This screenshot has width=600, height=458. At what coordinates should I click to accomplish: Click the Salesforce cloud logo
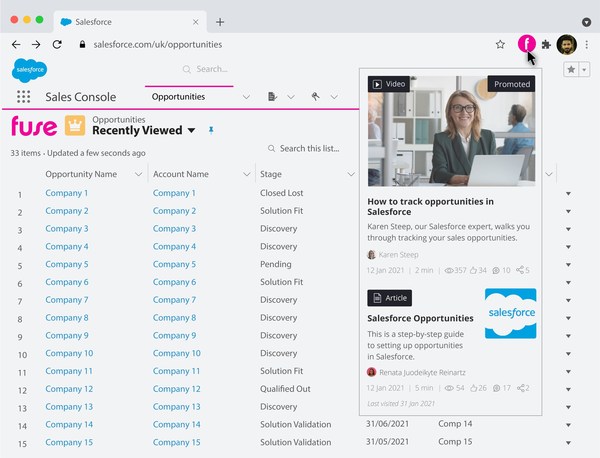click(x=29, y=70)
